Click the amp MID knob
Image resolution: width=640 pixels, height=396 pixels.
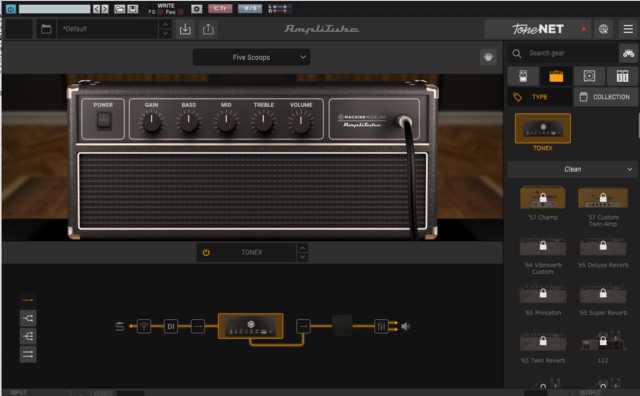(226, 122)
